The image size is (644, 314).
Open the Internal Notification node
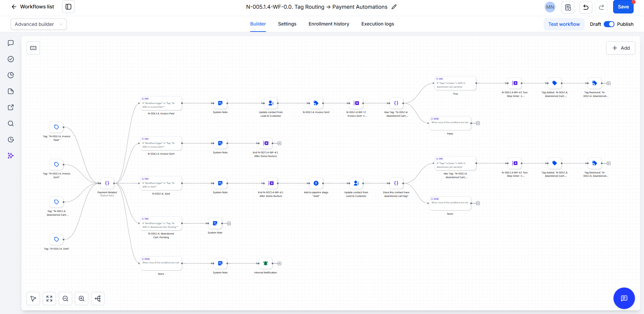[265, 263]
